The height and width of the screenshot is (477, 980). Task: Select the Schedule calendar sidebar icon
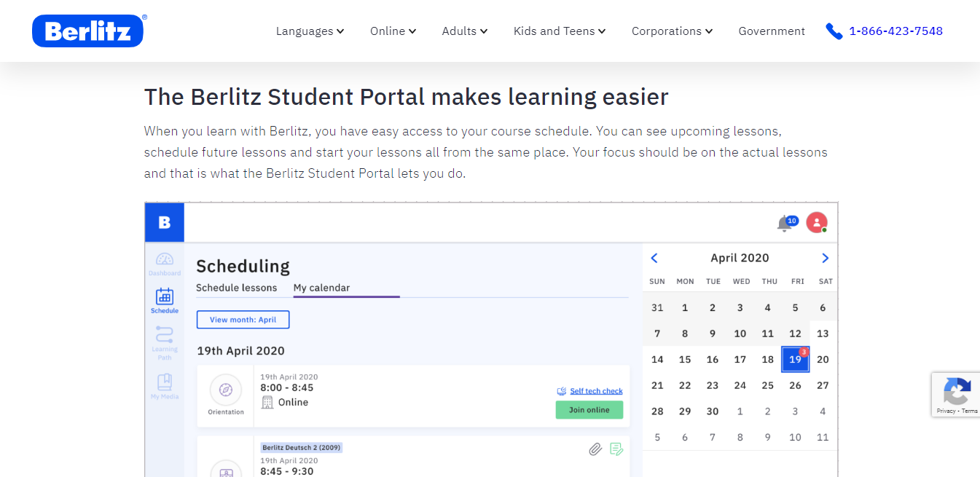(165, 300)
